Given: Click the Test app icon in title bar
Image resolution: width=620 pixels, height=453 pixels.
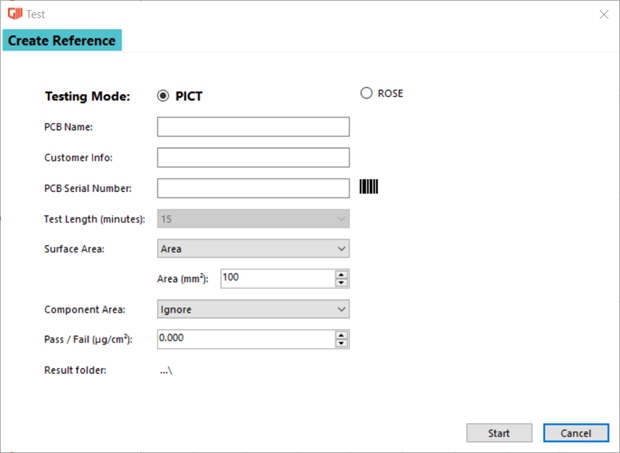Looking at the screenshot, I should pos(11,14).
